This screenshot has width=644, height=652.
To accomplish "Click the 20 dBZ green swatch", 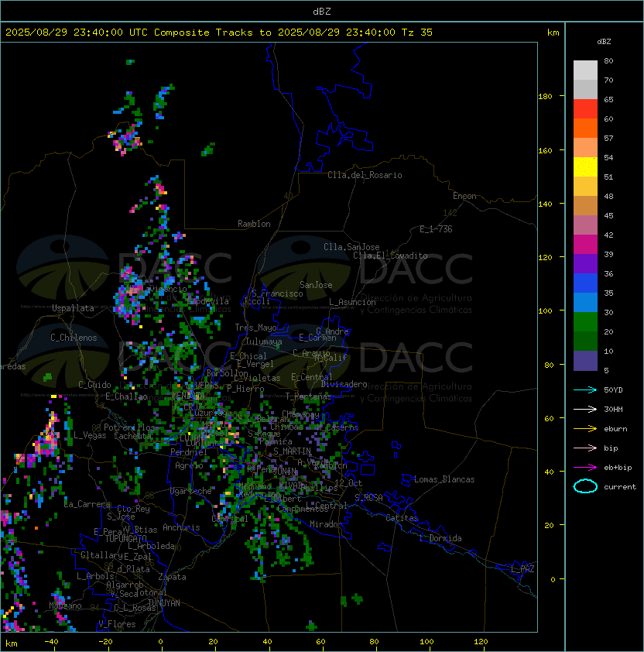I will [x=585, y=341].
